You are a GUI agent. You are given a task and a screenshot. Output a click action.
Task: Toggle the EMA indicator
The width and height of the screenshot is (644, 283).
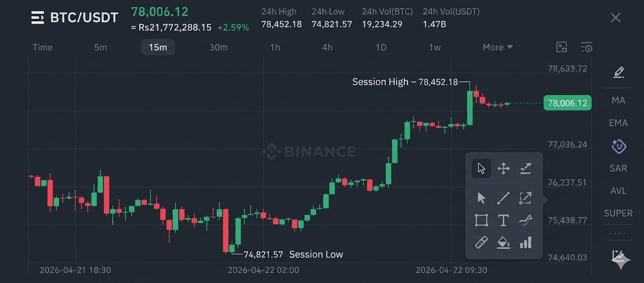(619, 123)
